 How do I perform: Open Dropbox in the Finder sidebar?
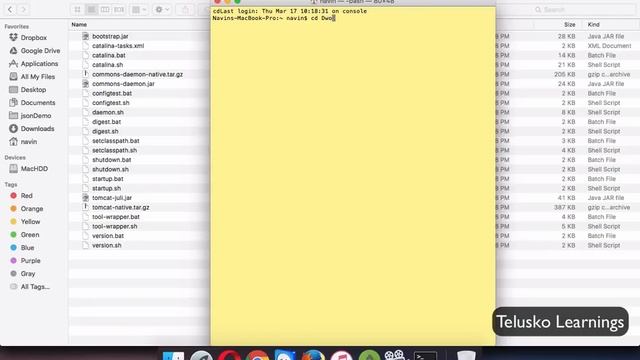pyautogui.click(x=33, y=38)
